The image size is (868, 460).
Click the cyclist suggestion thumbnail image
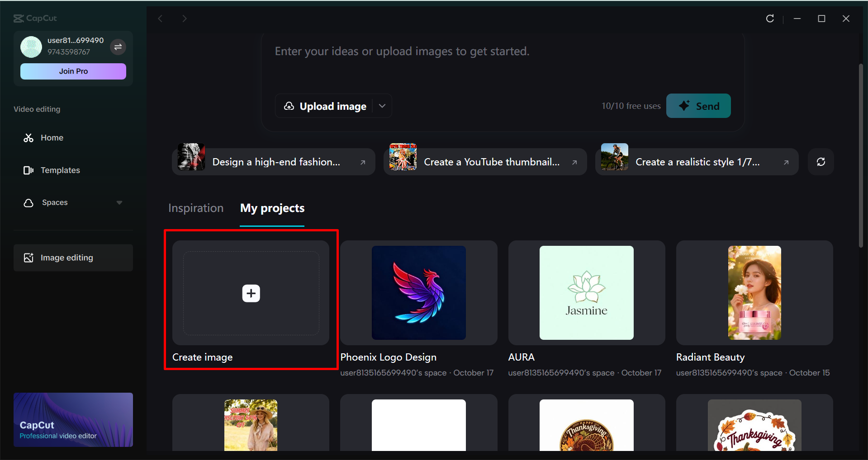[615, 157]
